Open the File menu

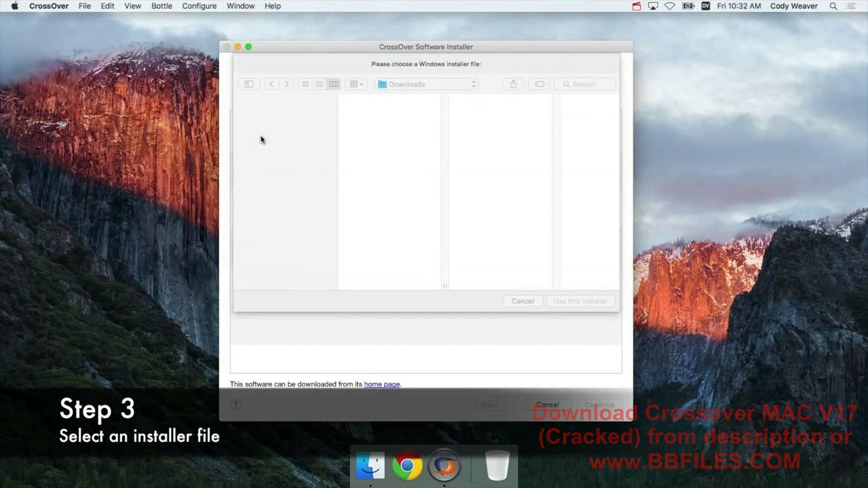tap(85, 6)
